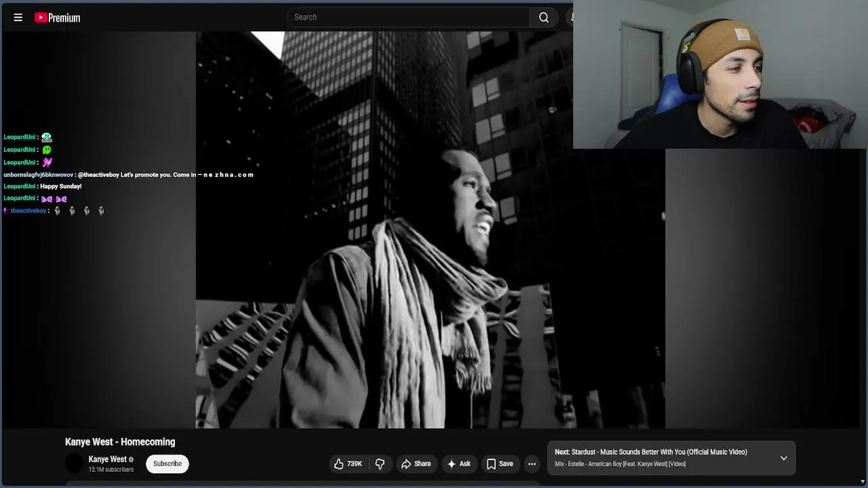
Task: Open the hamburger guide menu
Action: coord(18,18)
